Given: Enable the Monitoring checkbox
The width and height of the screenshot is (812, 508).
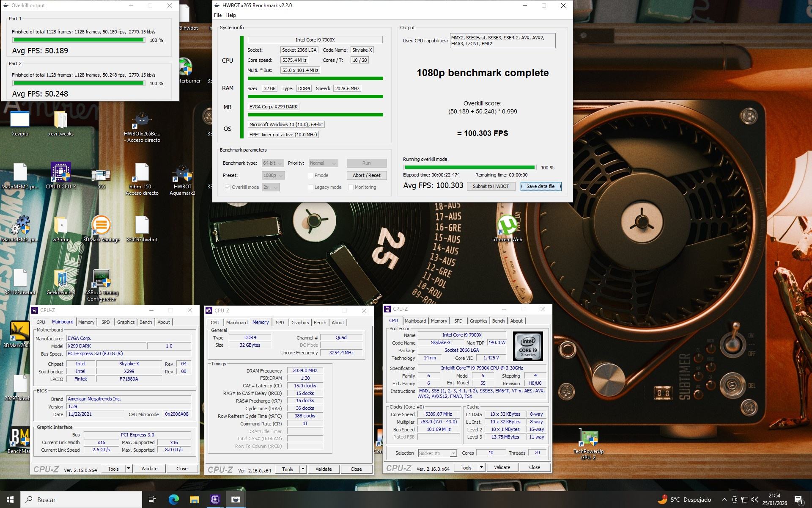Looking at the screenshot, I should click(x=351, y=187).
